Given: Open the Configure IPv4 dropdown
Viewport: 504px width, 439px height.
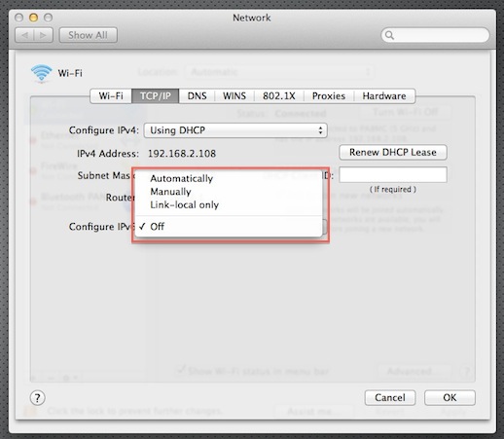Looking at the screenshot, I should [235, 130].
